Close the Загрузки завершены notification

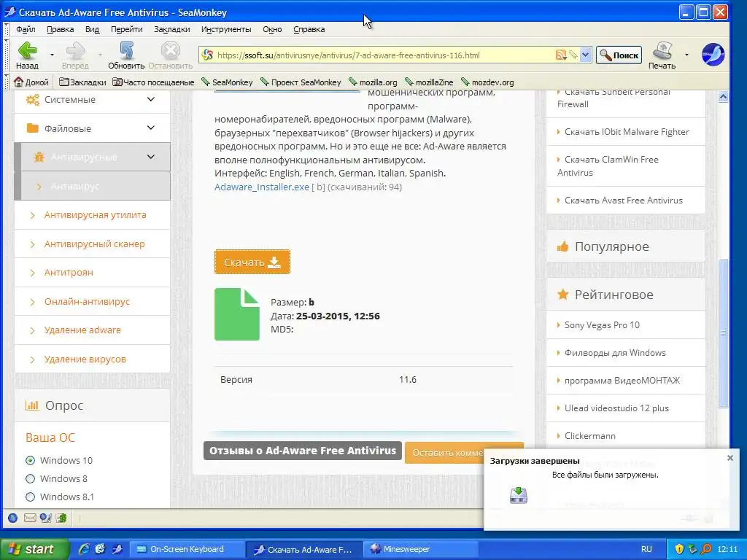(x=729, y=458)
